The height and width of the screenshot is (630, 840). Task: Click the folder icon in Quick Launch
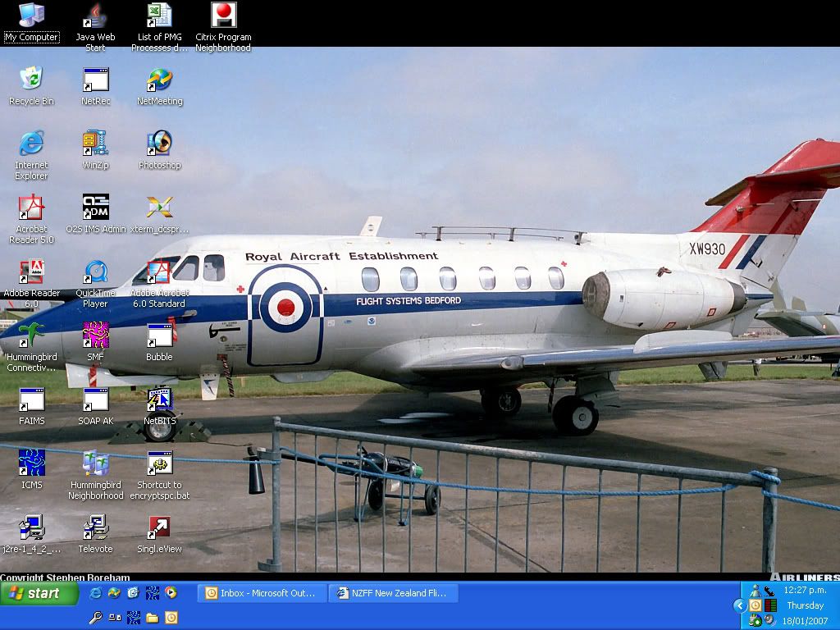click(153, 618)
